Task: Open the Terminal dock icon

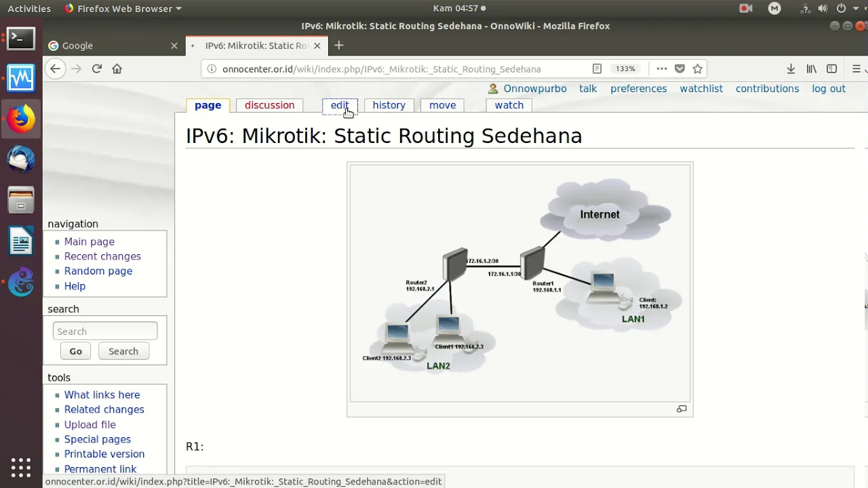Action: (21, 38)
